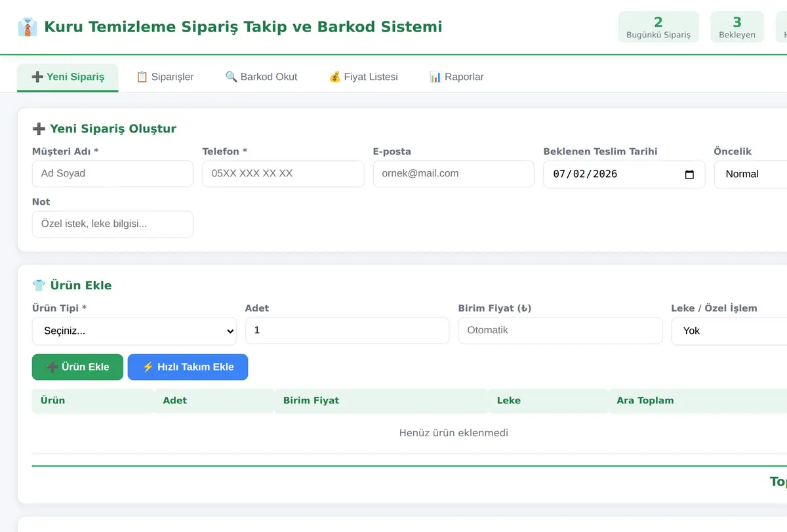Image resolution: width=787 pixels, height=532 pixels.
Task: Select the Beklenen Teslim Tarihi date field
Action: 624,174
